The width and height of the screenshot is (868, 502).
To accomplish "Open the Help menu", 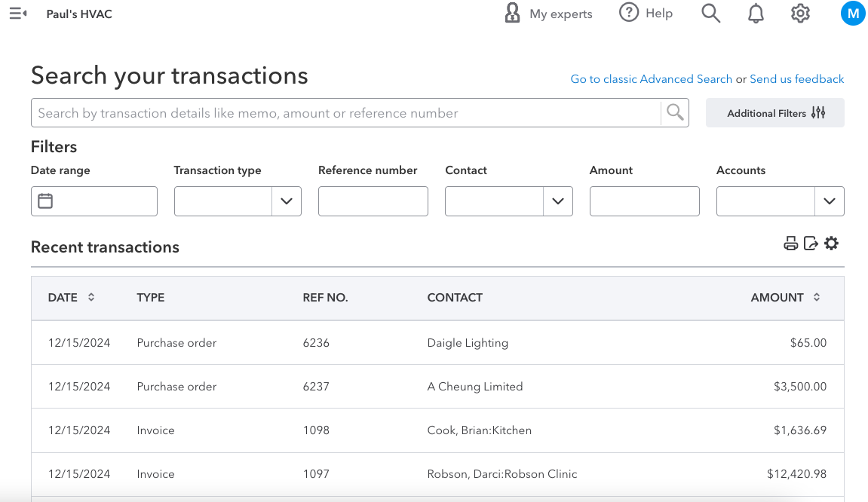I will pos(646,14).
